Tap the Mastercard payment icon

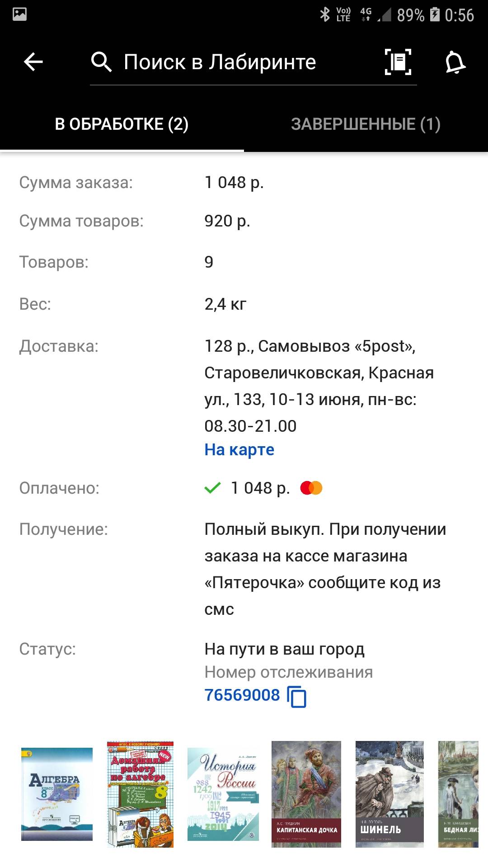click(x=311, y=488)
